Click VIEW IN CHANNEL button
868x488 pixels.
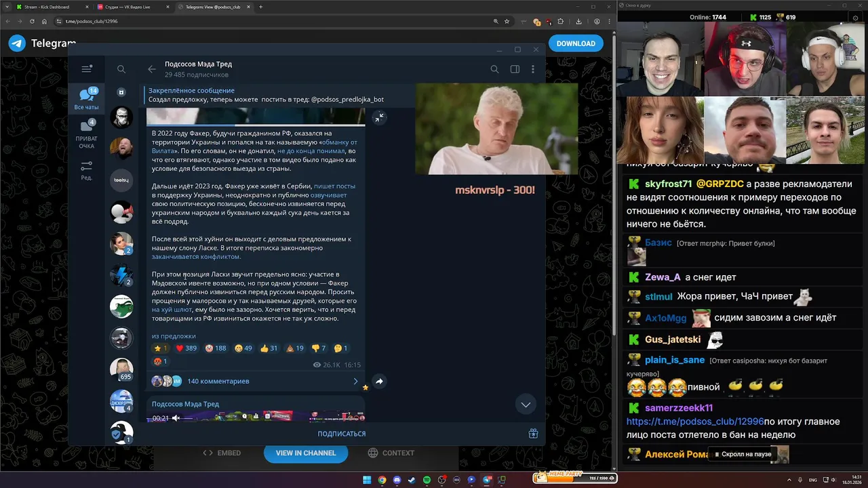(x=306, y=453)
